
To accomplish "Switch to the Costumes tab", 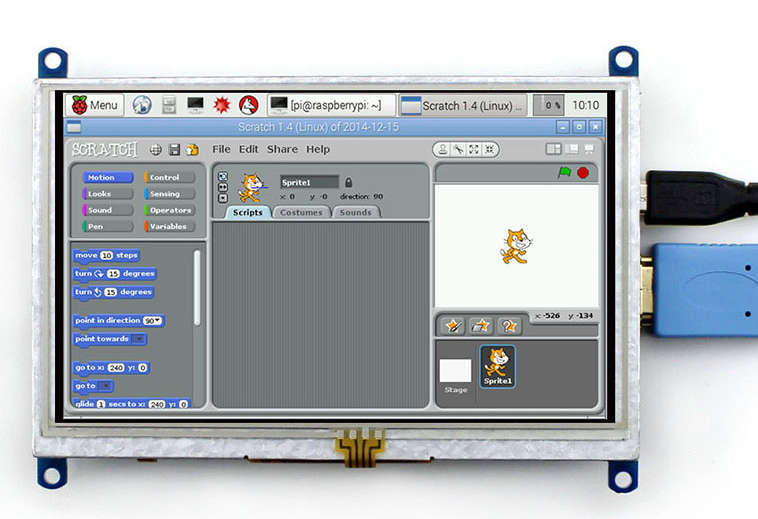I will click(x=301, y=213).
